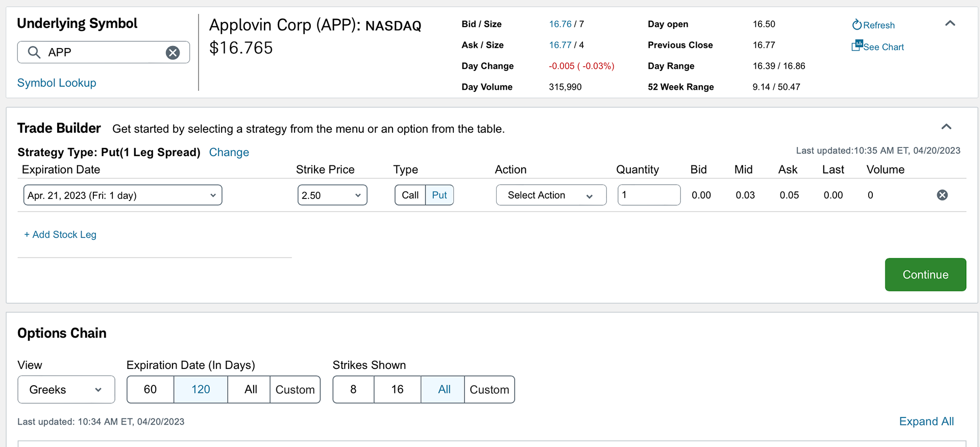Show 8 strikes
980x447 pixels.
click(x=353, y=389)
